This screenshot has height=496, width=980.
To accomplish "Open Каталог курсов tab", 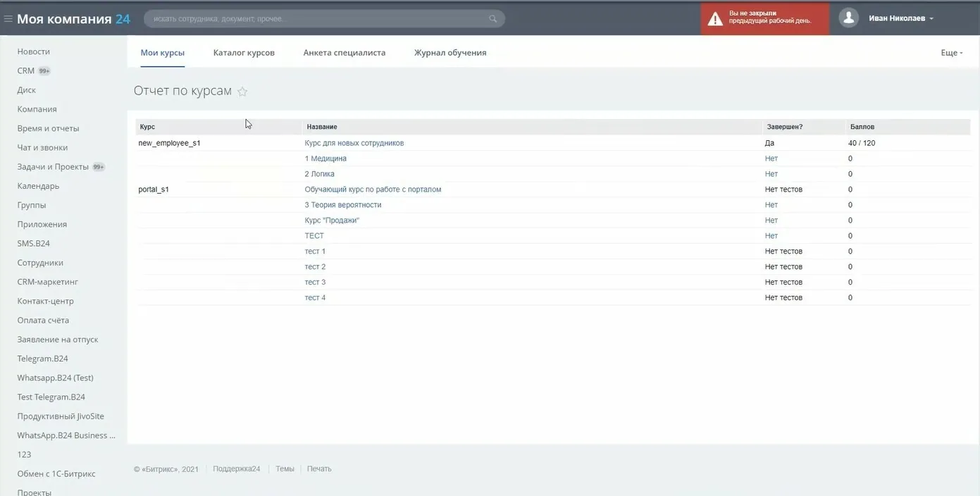I will [244, 53].
